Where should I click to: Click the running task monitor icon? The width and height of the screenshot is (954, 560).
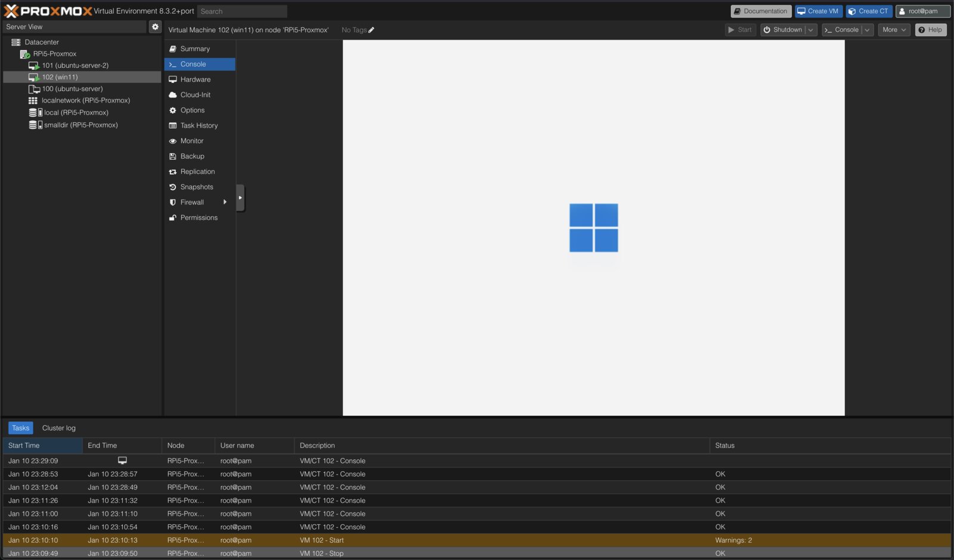[122, 461]
